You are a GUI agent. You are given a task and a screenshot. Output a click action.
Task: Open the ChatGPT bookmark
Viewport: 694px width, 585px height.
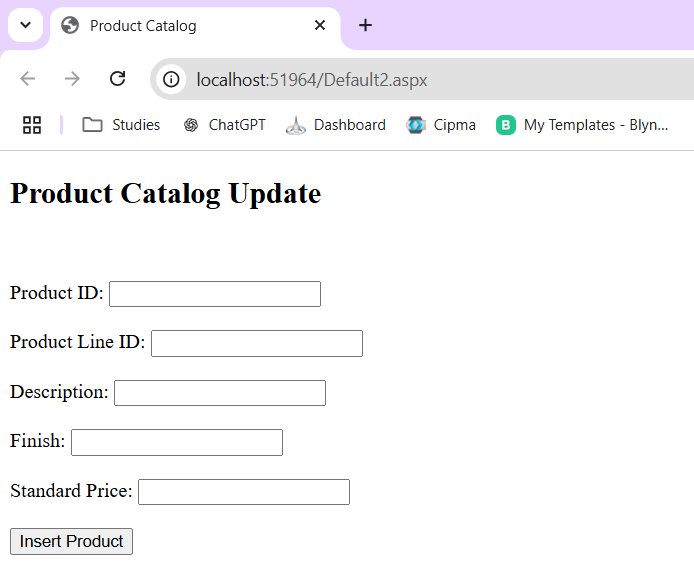[225, 125]
